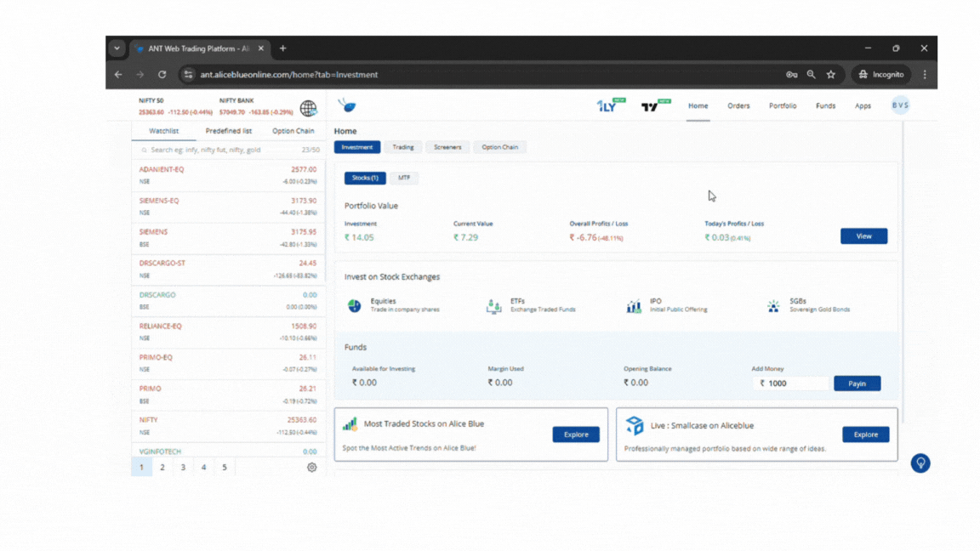980x551 pixels.
Task: Click the View portfolio button
Action: click(x=863, y=236)
